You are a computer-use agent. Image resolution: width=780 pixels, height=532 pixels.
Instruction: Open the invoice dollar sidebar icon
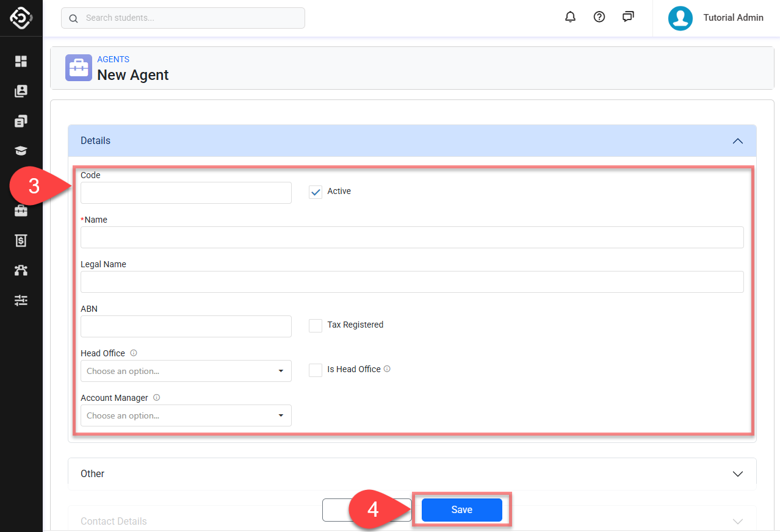pos(21,240)
